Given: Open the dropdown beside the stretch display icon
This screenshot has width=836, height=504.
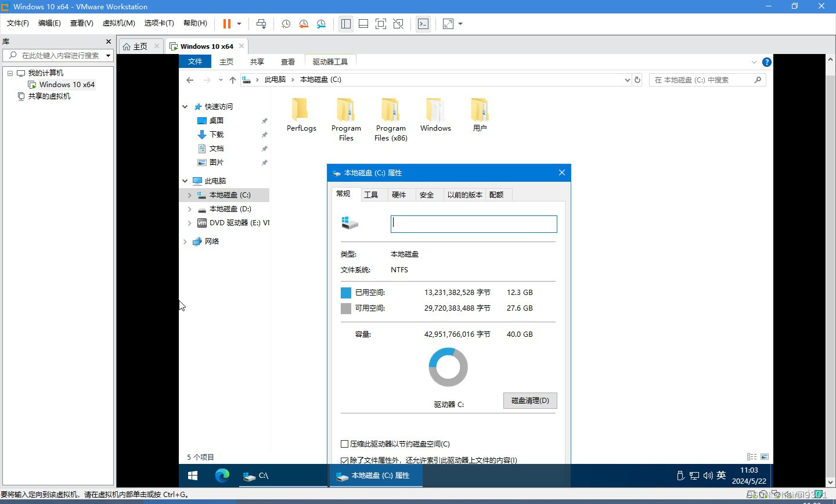Looking at the screenshot, I should coord(460,24).
